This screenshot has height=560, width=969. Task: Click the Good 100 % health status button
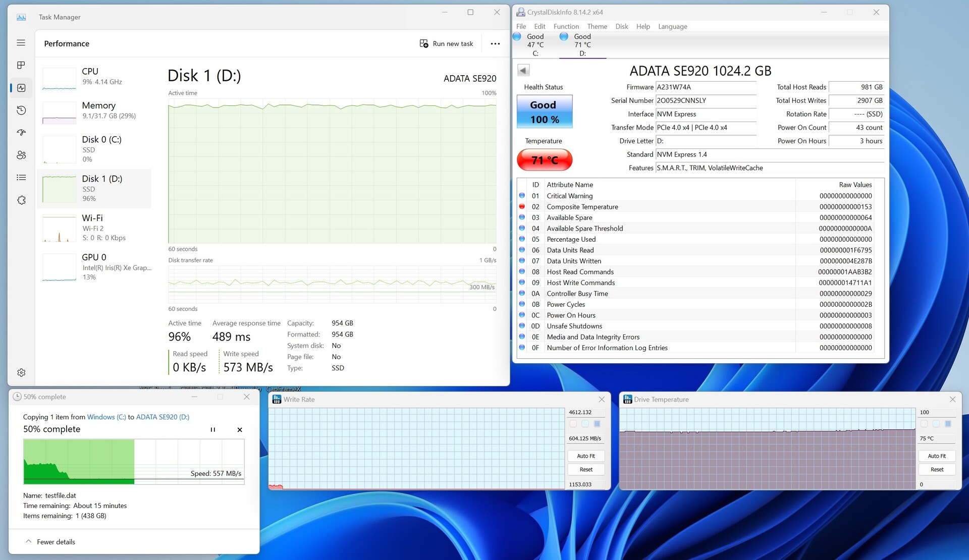544,111
